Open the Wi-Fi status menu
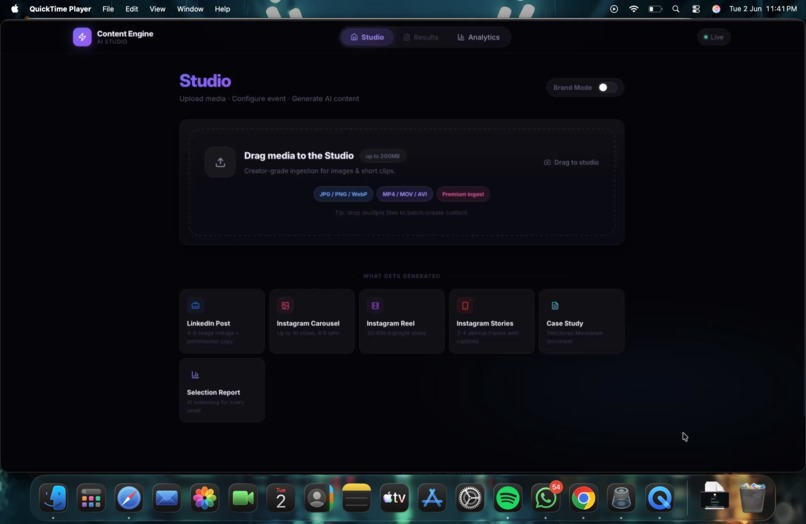The width and height of the screenshot is (806, 524). [x=634, y=9]
